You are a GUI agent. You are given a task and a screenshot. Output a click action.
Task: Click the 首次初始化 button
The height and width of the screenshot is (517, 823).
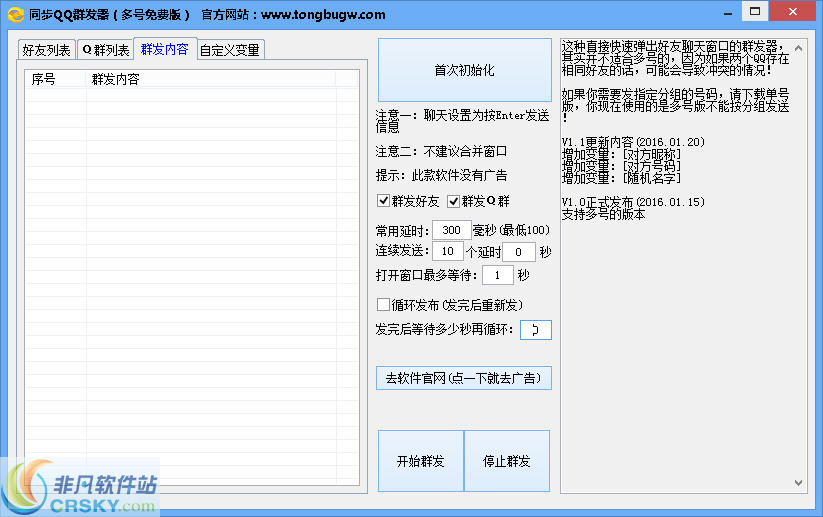pyautogui.click(x=465, y=70)
